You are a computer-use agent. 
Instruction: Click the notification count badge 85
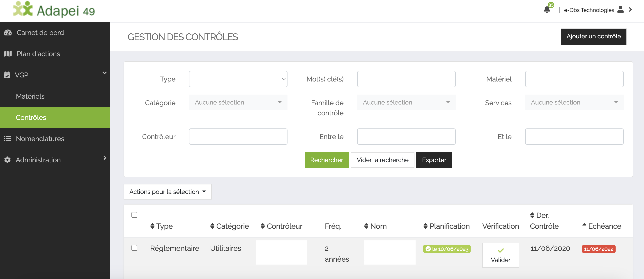click(551, 5)
